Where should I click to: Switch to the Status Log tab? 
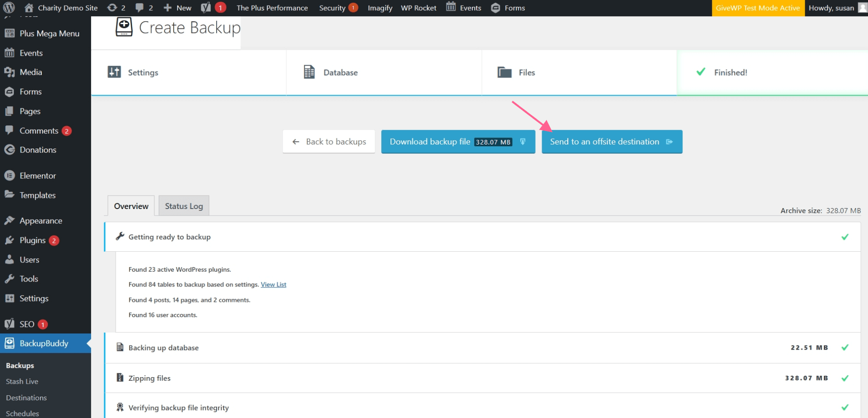[184, 206]
